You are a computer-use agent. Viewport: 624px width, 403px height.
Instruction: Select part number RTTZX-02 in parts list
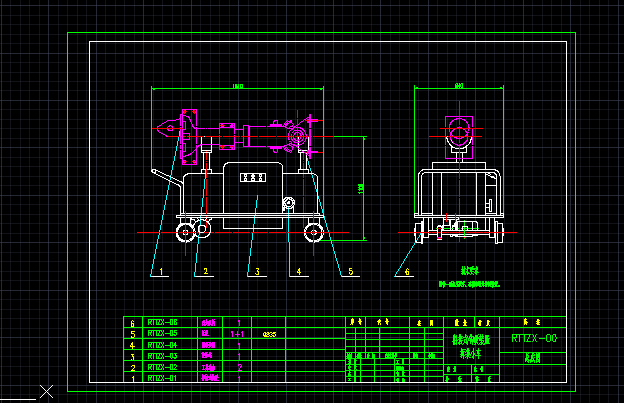pyautogui.click(x=162, y=367)
